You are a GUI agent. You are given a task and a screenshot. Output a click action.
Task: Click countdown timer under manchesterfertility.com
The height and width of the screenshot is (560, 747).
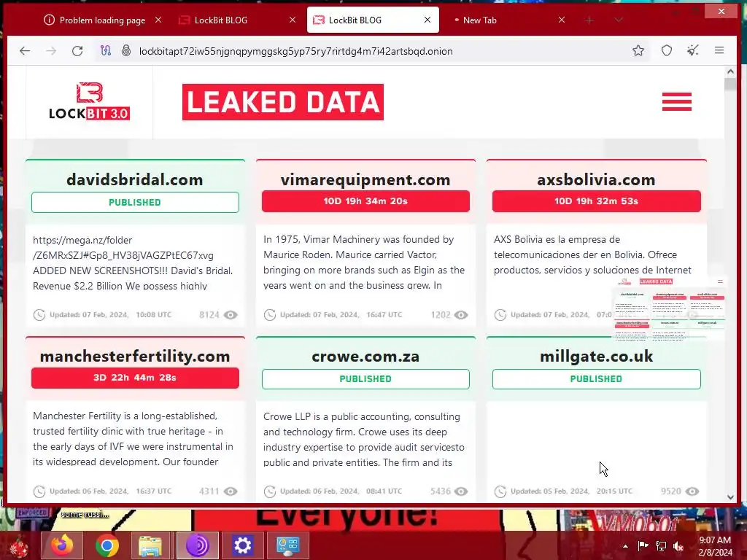pyautogui.click(x=135, y=378)
